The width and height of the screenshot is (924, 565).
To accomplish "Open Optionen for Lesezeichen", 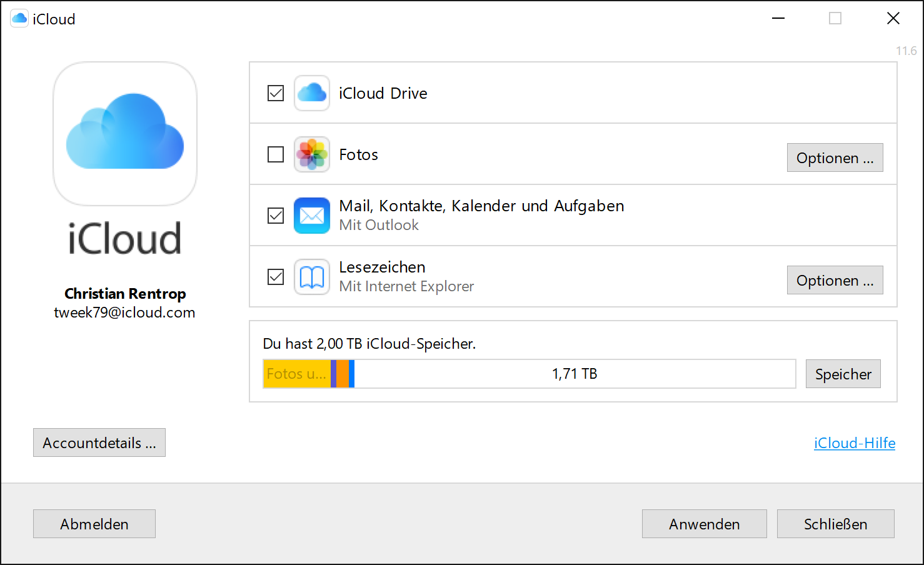I will (835, 280).
